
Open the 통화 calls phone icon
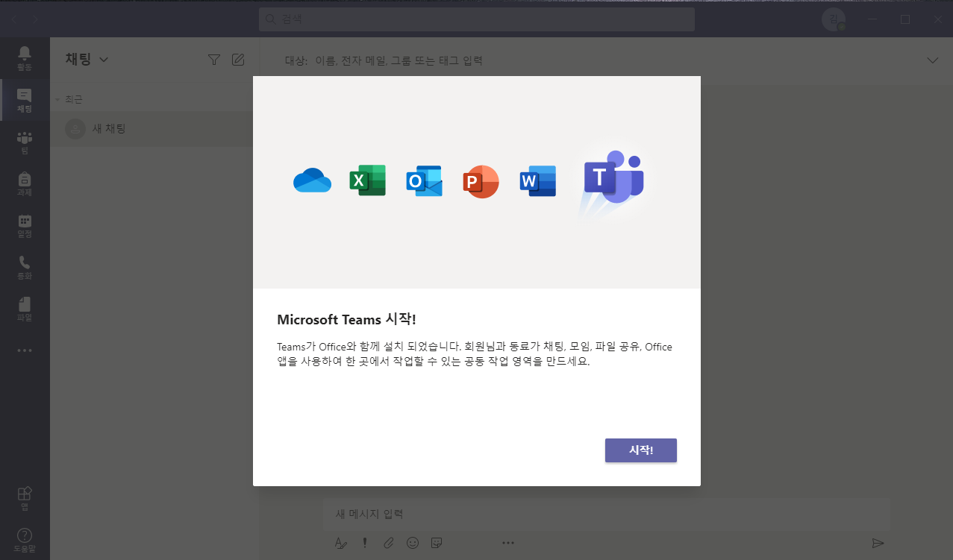pos(25,267)
